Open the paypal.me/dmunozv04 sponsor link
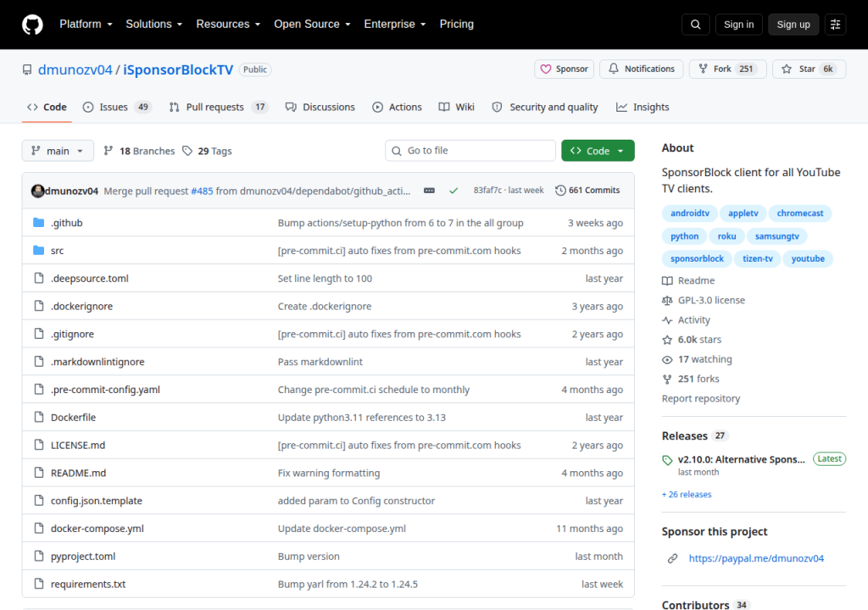 coord(756,558)
